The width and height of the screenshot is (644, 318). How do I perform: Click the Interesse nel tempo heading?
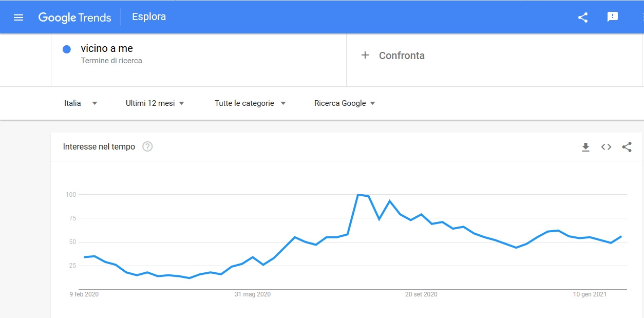pyautogui.click(x=99, y=147)
